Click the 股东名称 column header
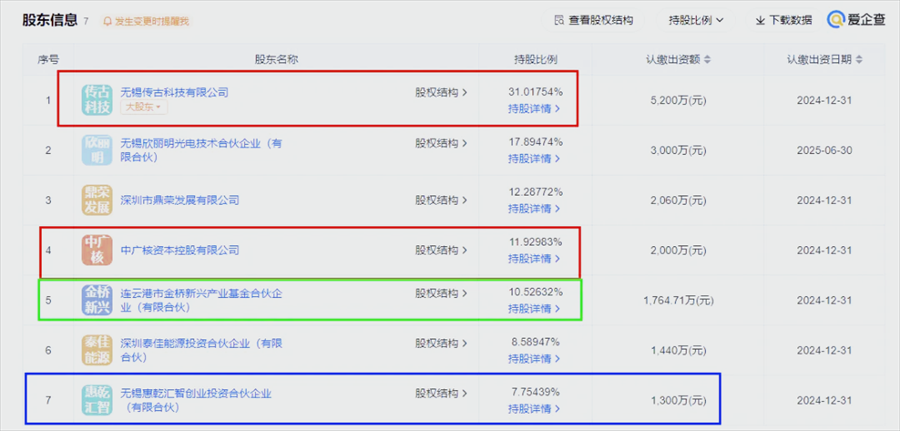900x431 pixels. pos(276,60)
